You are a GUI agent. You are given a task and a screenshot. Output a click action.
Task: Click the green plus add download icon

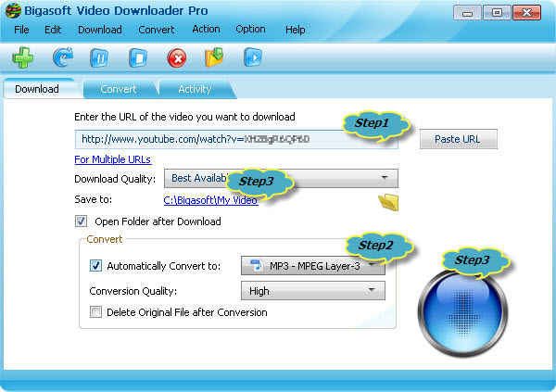[23, 57]
